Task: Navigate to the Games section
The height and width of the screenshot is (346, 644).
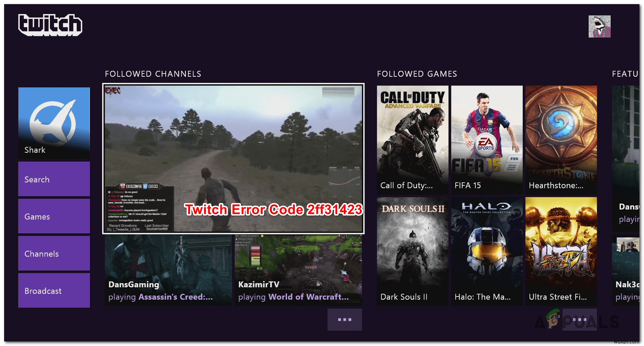Action: point(54,216)
